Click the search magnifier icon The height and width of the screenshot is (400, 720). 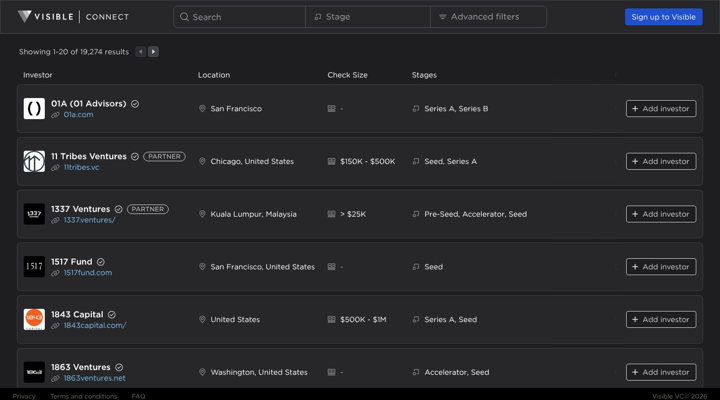click(x=184, y=17)
